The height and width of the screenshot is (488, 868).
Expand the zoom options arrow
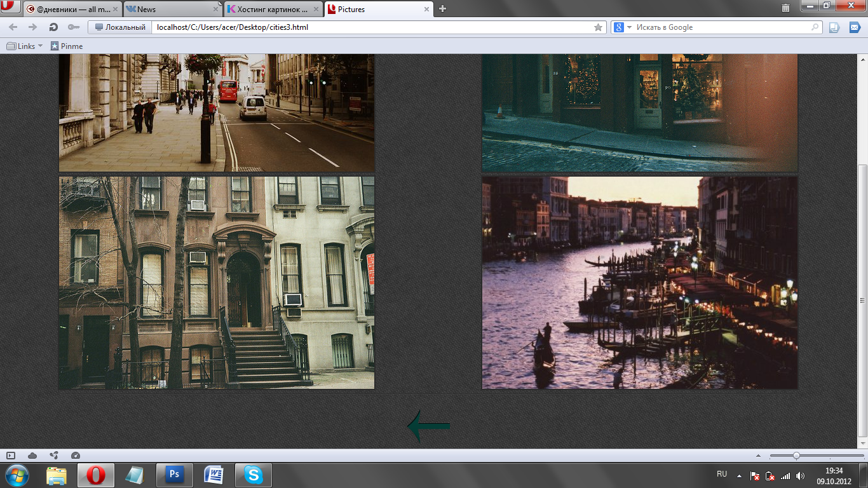758,456
